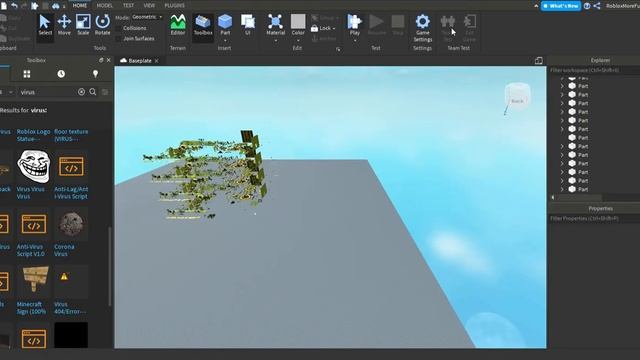Select the Corona Virus rock thumbnail
This screenshot has width=640, height=360.
(71, 224)
